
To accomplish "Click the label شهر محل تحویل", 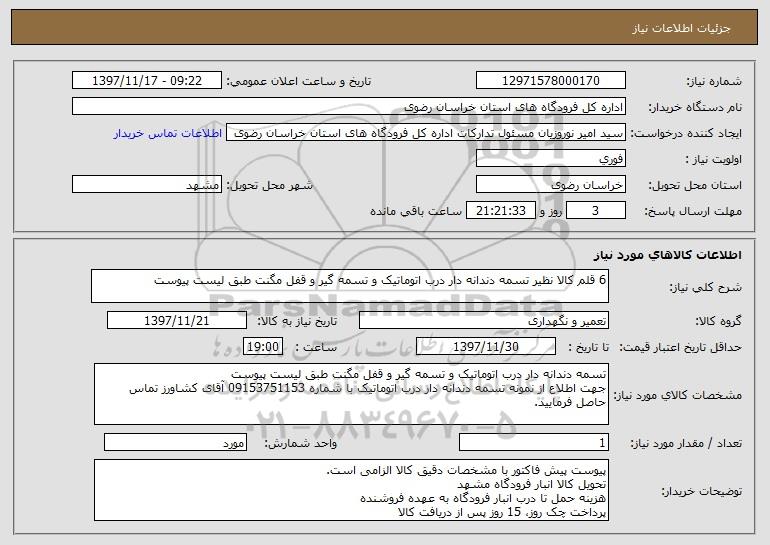I will pyautogui.click(x=269, y=186).
